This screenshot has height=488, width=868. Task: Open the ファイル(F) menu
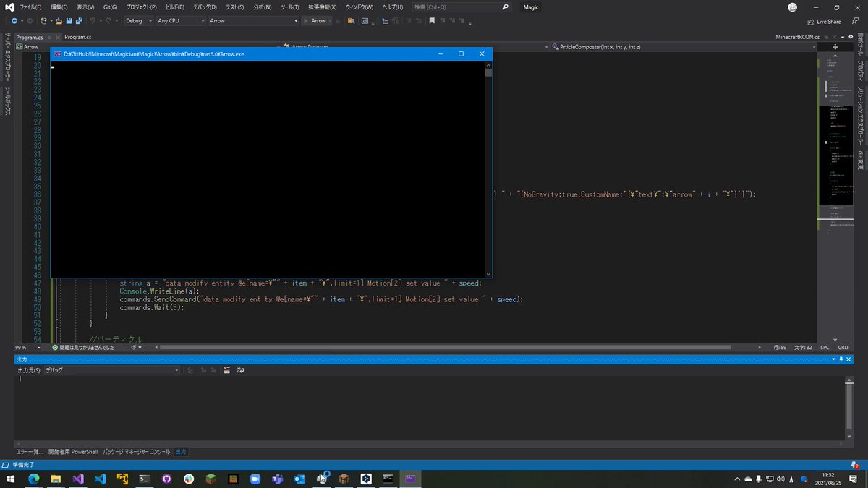pyautogui.click(x=30, y=7)
